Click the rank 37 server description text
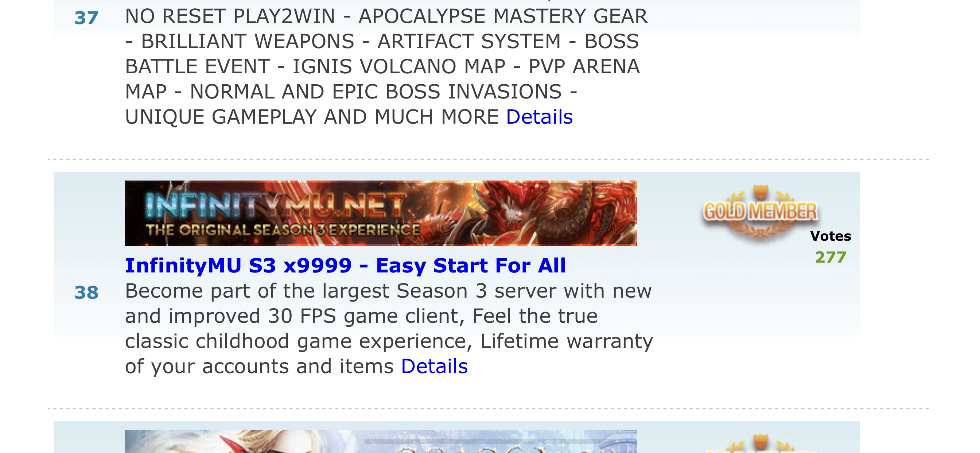 (386, 66)
